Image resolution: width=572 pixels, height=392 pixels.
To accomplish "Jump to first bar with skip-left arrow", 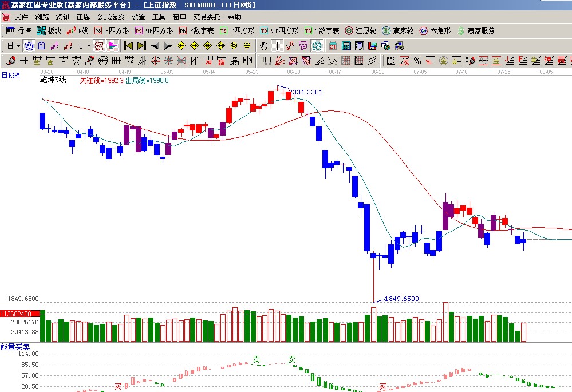I will click(128, 46).
